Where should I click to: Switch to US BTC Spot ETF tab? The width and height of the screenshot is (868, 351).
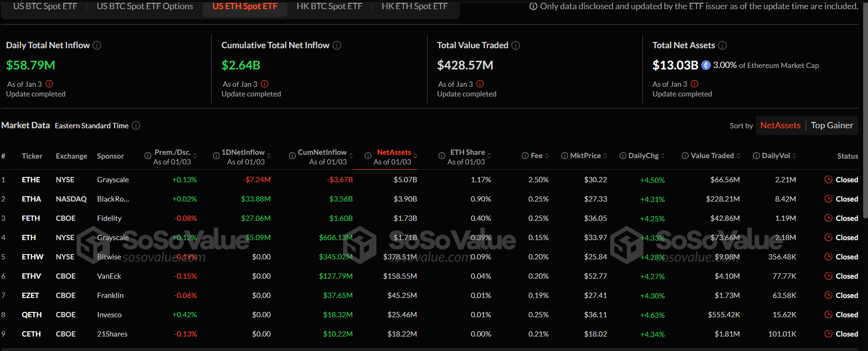coord(45,6)
